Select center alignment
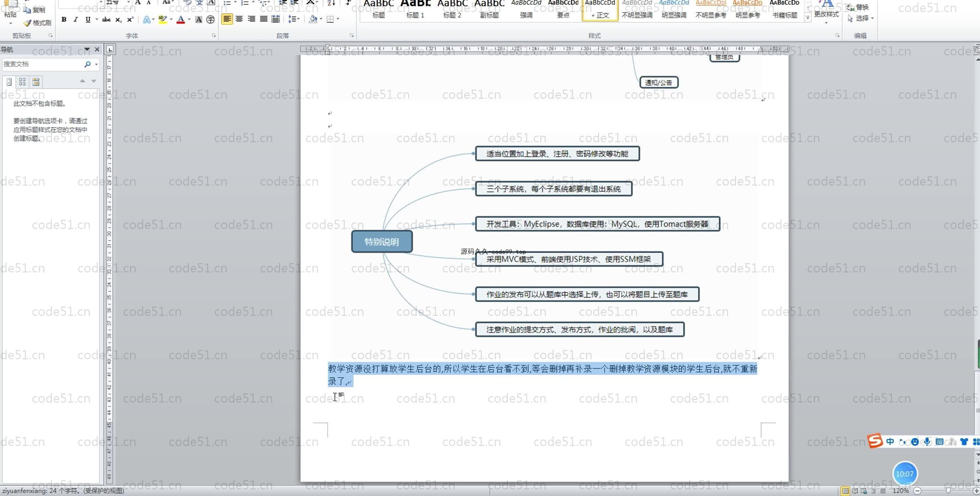This screenshot has width=980, height=496. click(x=239, y=19)
